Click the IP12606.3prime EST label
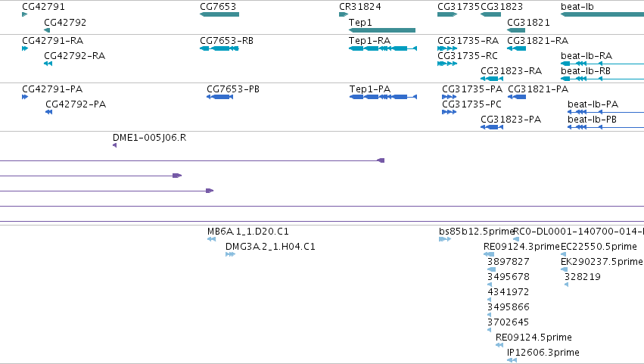The height and width of the screenshot is (364, 644). coord(543,353)
